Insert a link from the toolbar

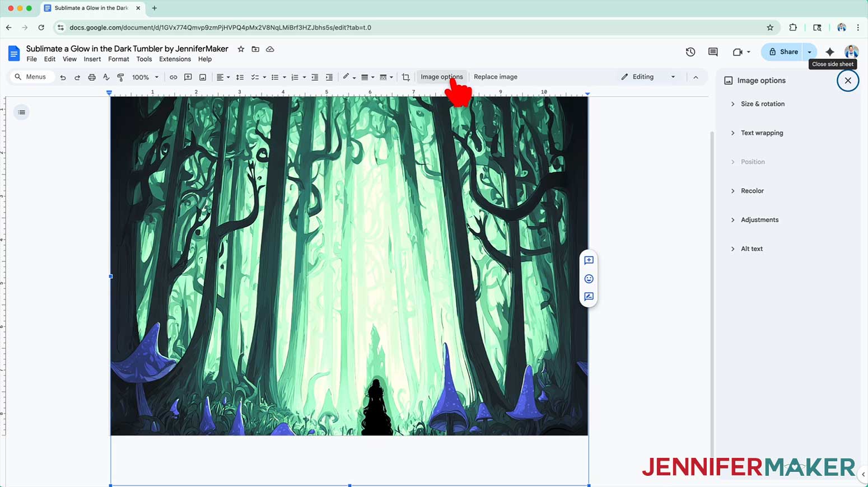tap(174, 77)
